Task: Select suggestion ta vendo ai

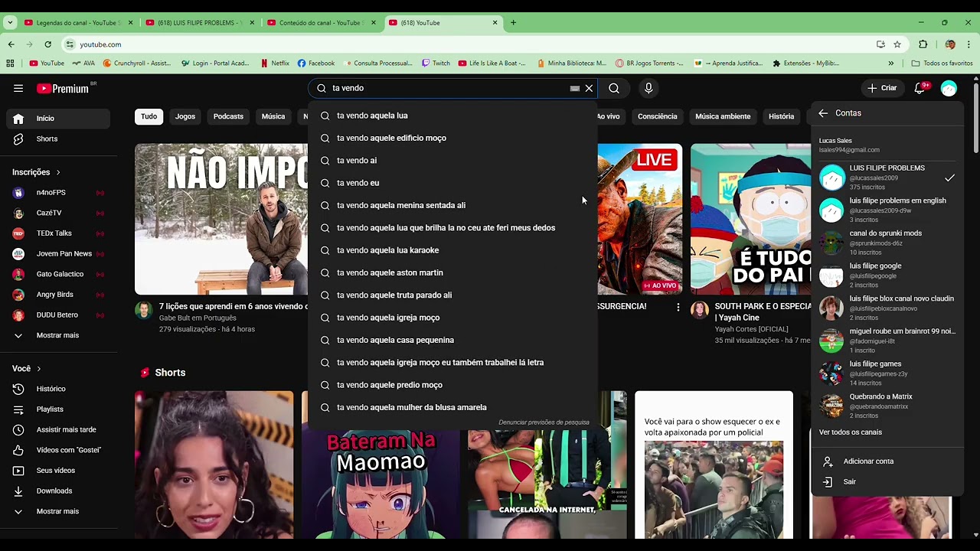Action: click(452, 161)
